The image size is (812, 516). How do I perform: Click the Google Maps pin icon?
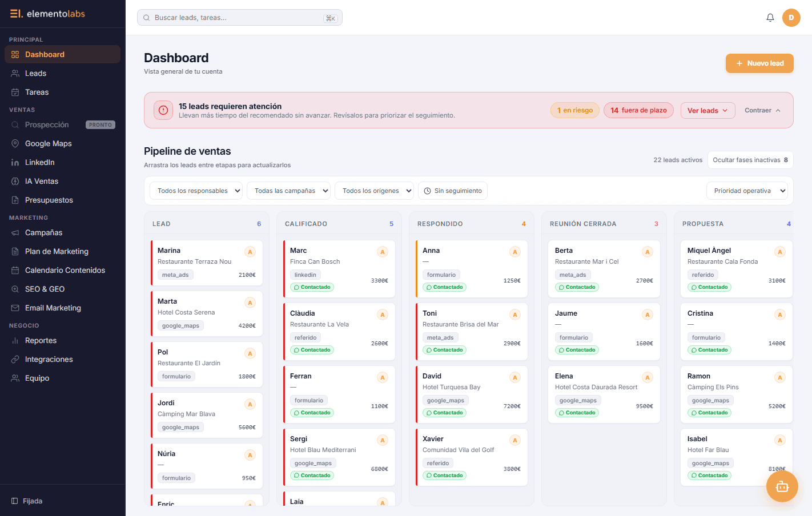coord(15,144)
